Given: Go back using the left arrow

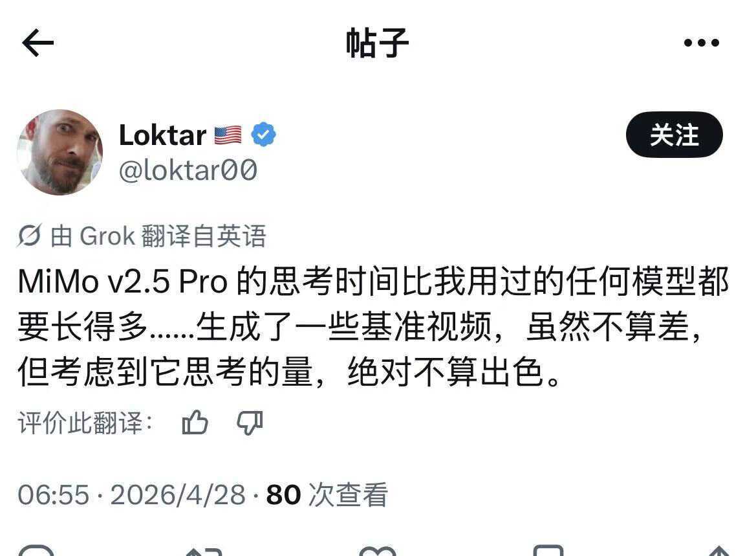Looking at the screenshot, I should [38, 43].
